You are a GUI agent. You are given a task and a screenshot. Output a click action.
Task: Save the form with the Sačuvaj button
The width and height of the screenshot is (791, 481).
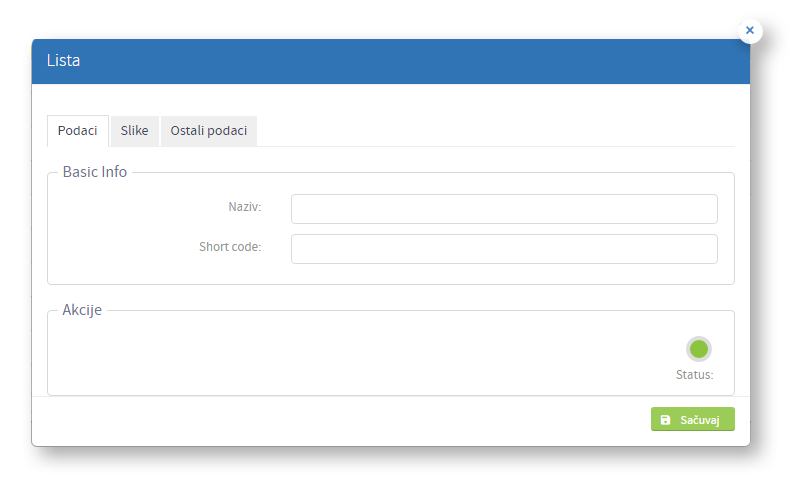click(693, 419)
